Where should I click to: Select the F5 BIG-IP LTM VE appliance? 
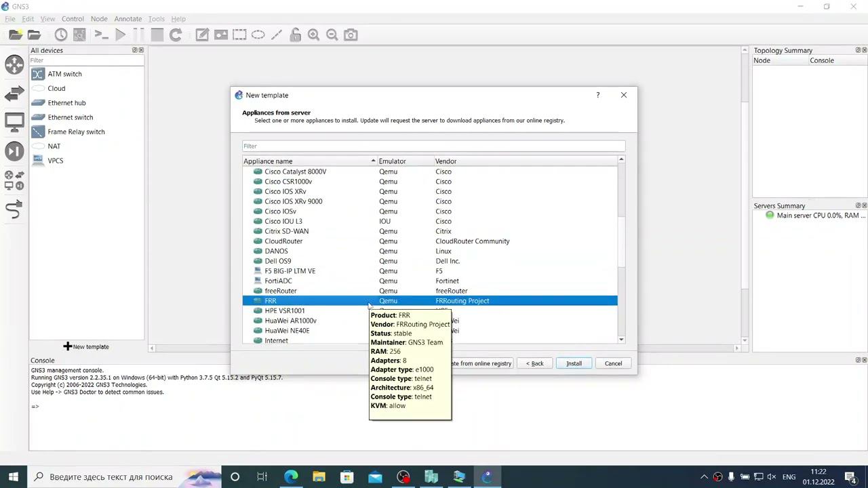pos(430,271)
